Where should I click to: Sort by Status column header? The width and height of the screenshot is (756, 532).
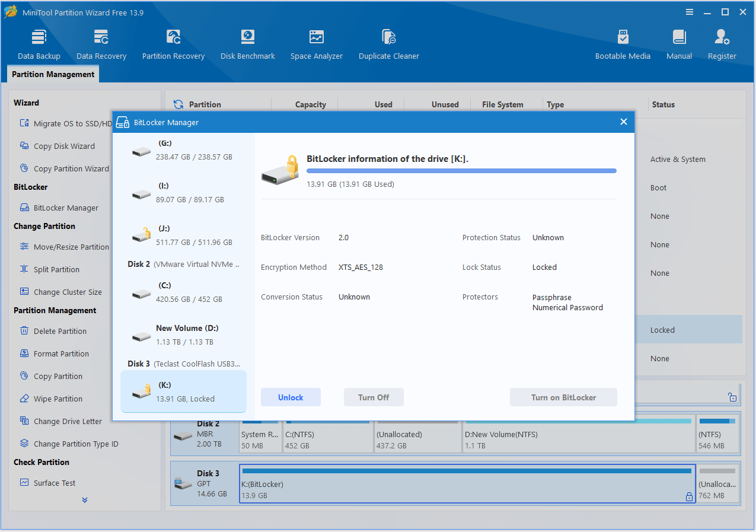[663, 104]
